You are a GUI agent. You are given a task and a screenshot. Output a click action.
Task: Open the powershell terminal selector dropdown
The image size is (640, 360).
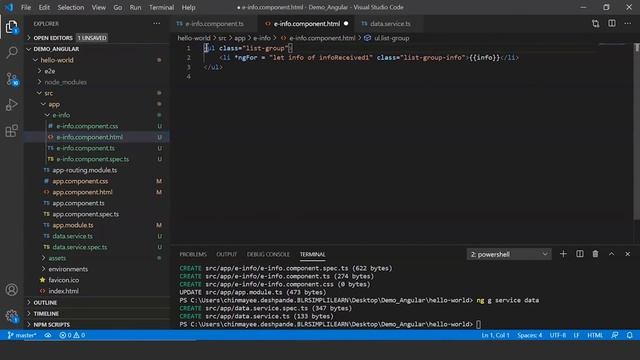pos(509,254)
